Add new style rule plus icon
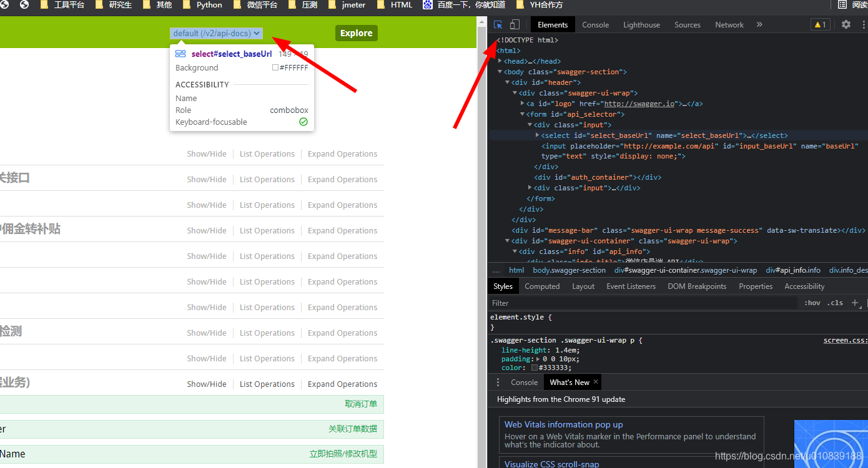Viewport: 868px width, 468px height. click(x=855, y=303)
